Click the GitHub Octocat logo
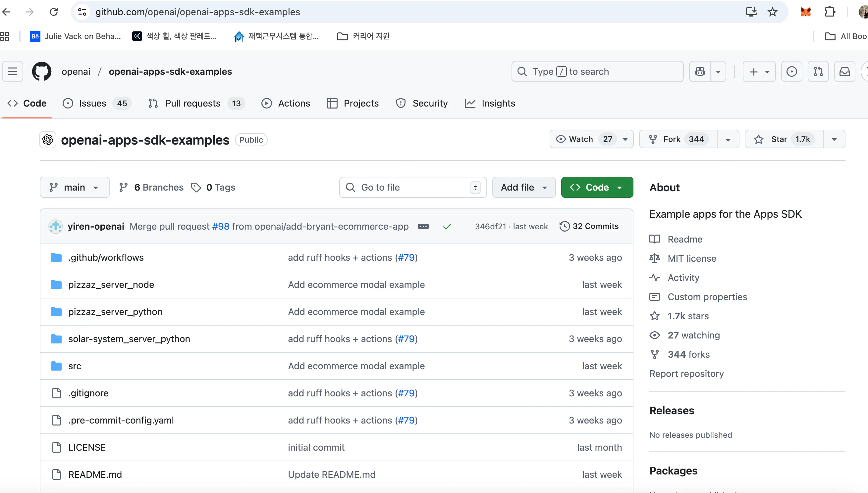Screen dimensions: 868x493 click(42, 71)
